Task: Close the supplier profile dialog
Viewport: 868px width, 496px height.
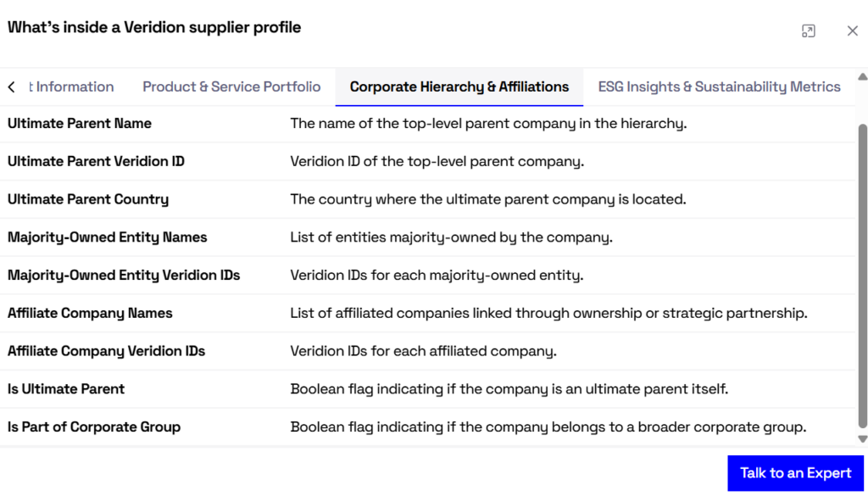Action: coord(852,31)
